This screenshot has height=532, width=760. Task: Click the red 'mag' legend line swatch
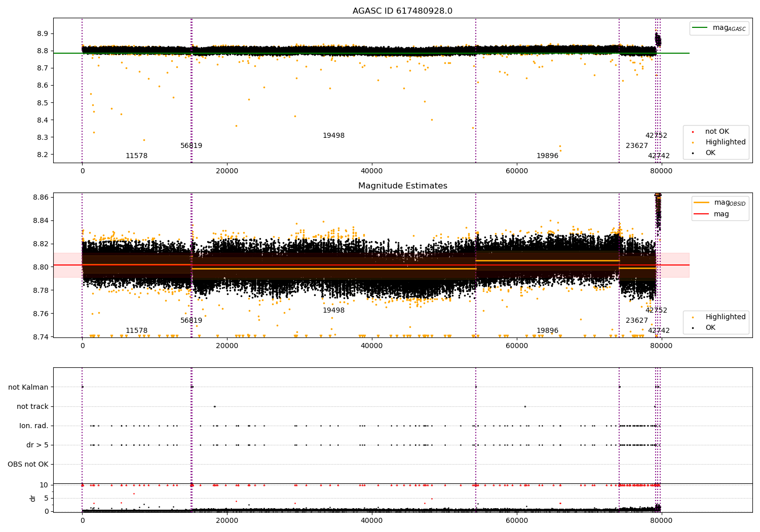tap(702, 214)
